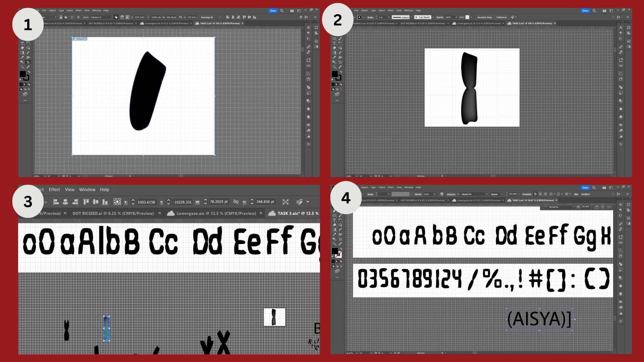
Task: Click the Preferences button in panel 2
Action: point(501,17)
